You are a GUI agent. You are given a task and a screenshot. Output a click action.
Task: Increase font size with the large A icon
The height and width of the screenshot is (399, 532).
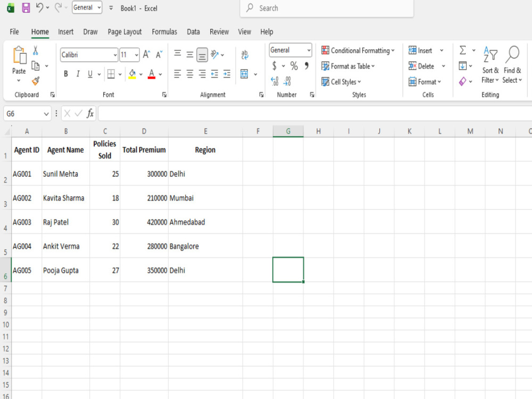click(146, 55)
